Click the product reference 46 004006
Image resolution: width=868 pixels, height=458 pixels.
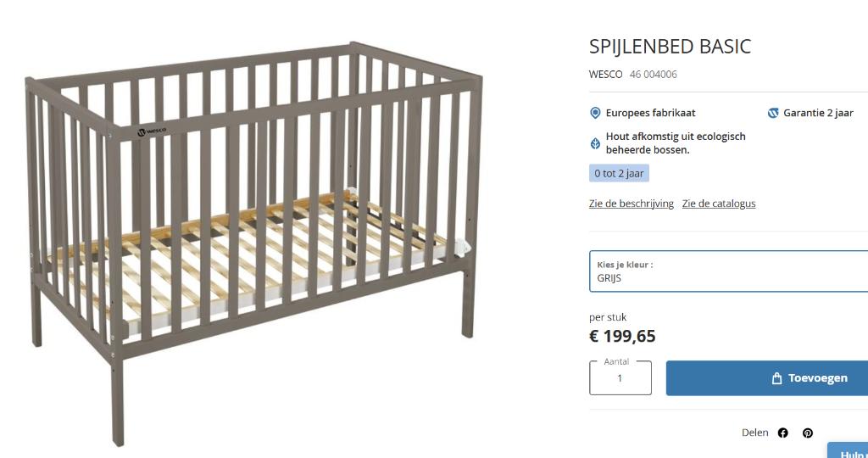(x=653, y=74)
